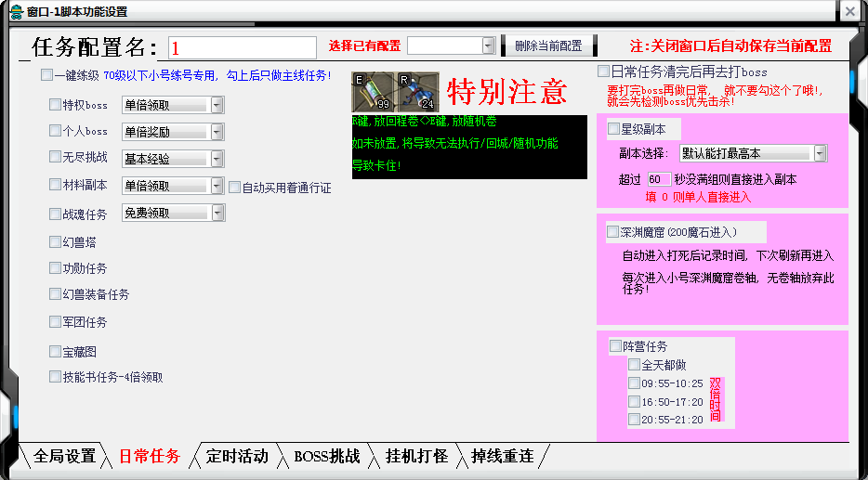Go to the BOSS挑战 tab

point(326,456)
